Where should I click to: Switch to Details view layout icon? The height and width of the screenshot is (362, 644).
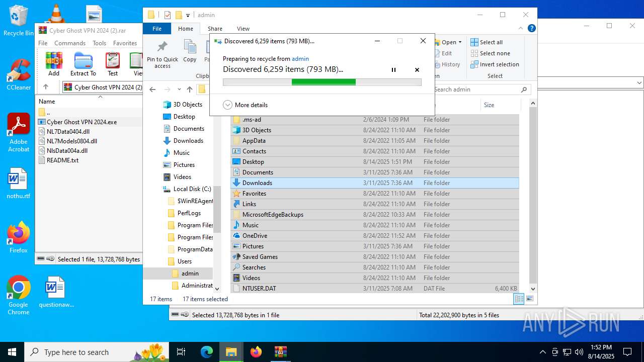pos(519,299)
